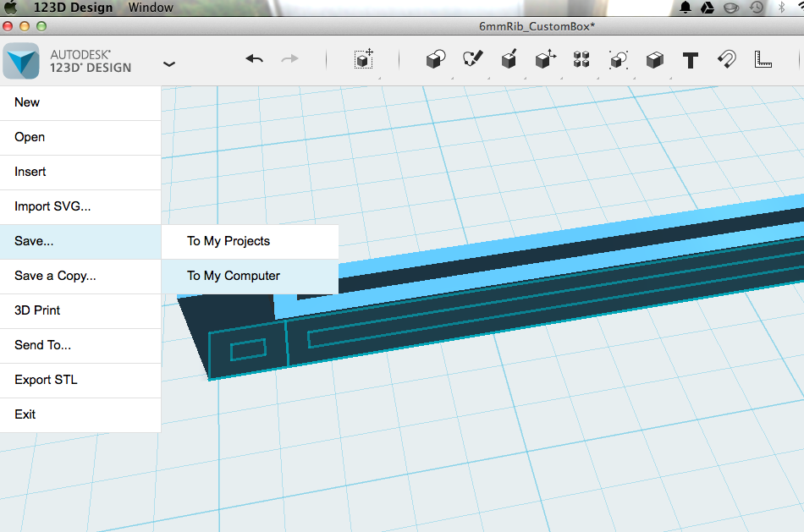
Task: Choose Exit from the menu
Action: [80, 414]
